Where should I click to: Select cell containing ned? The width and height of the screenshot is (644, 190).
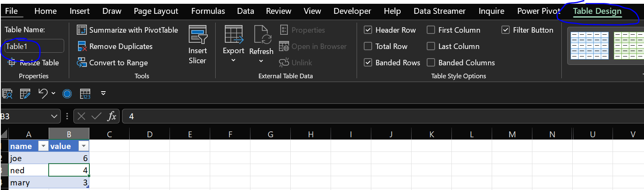(x=29, y=170)
